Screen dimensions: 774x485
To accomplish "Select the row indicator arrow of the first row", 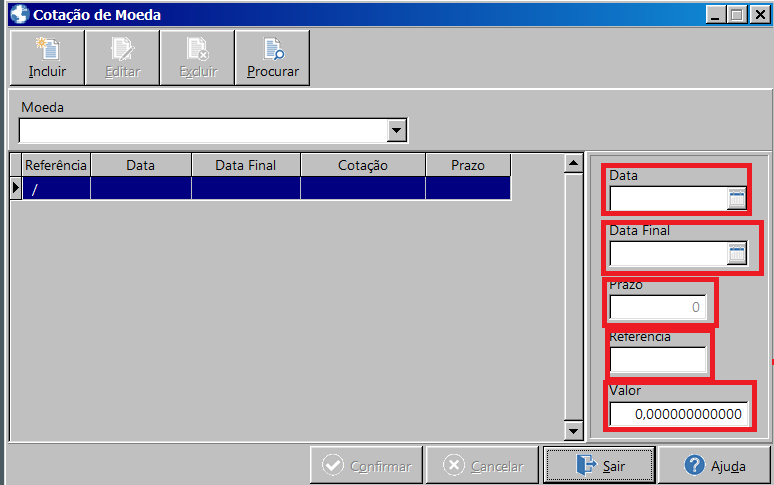I will pyautogui.click(x=16, y=188).
